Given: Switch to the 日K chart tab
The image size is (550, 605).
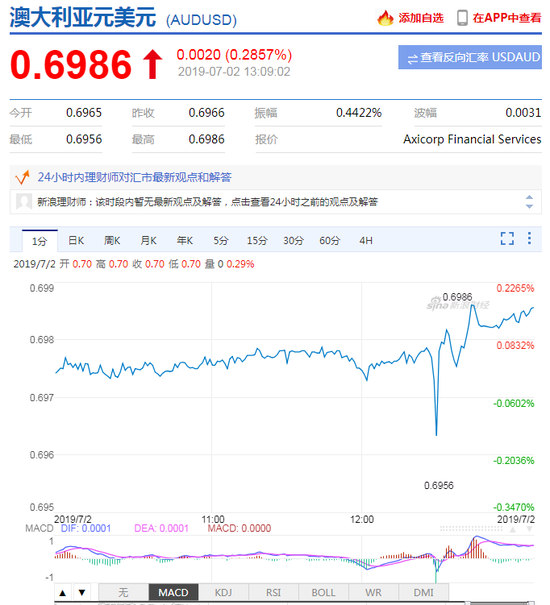Looking at the screenshot, I should click(76, 241).
